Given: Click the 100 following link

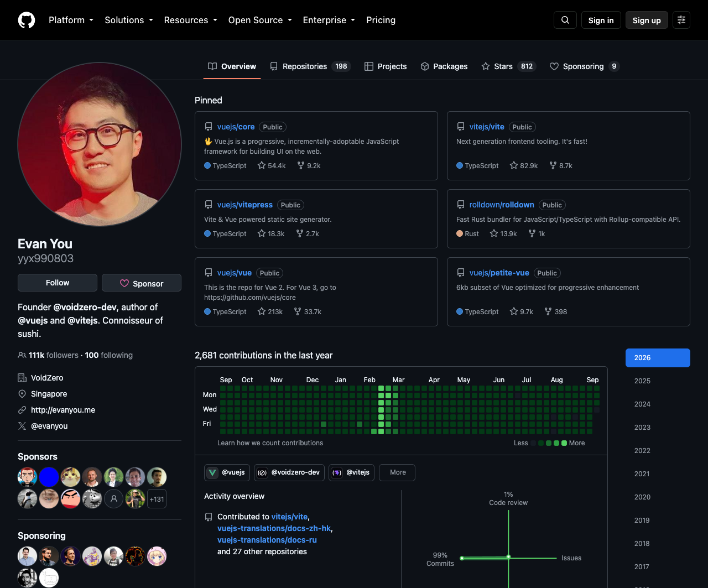Looking at the screenshot, I should pos(109,355).
